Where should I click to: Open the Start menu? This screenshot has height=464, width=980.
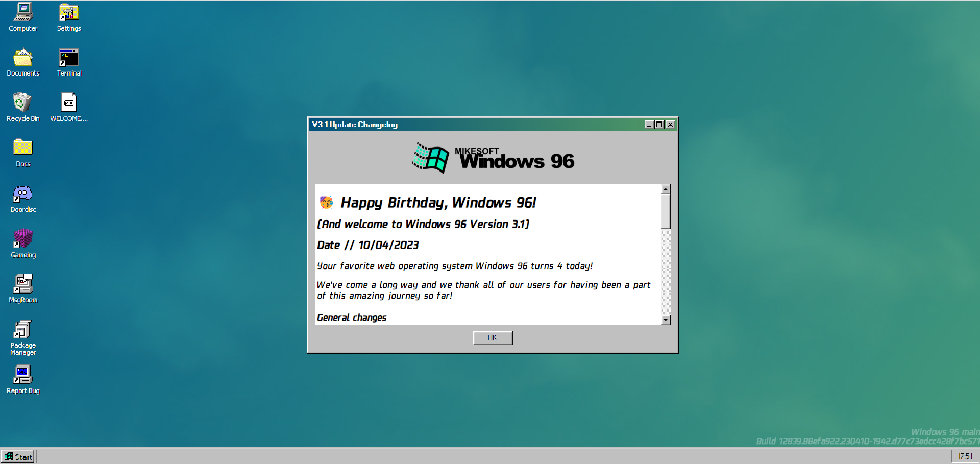click(18, 457)
